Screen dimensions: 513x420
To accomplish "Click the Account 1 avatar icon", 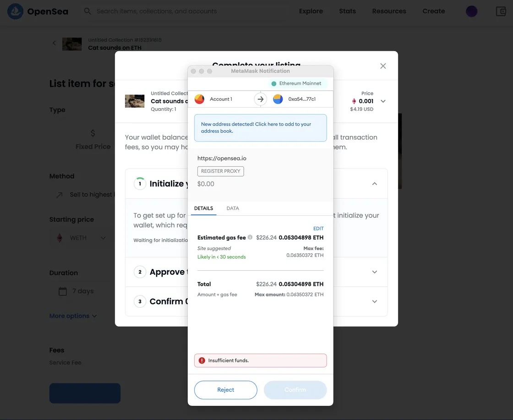I will 199,99.
